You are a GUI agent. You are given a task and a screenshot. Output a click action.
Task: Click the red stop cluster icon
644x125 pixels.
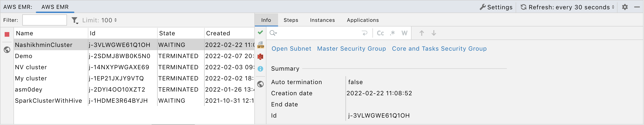[x=7, y=34]
